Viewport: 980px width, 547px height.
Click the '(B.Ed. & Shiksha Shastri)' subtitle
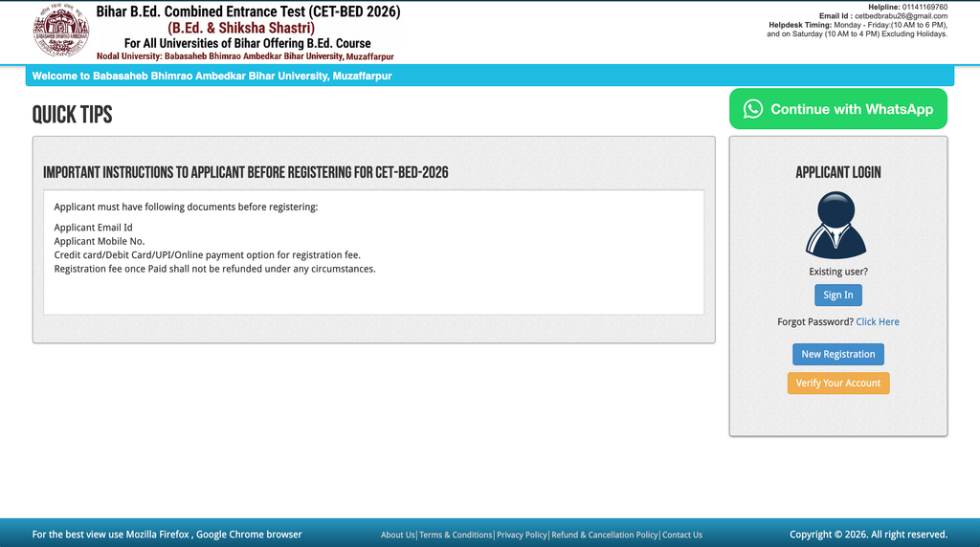(241, 28)
